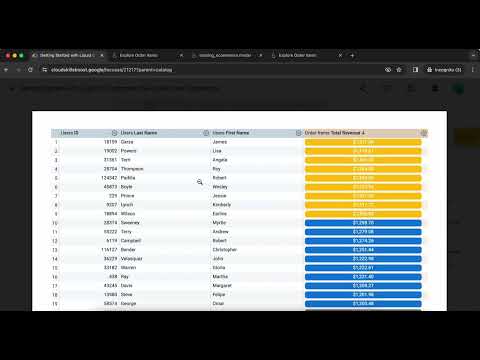Click last name Campbell
Image resolution: width=480 pixels, height=360 pixels.
coord(131,241)
